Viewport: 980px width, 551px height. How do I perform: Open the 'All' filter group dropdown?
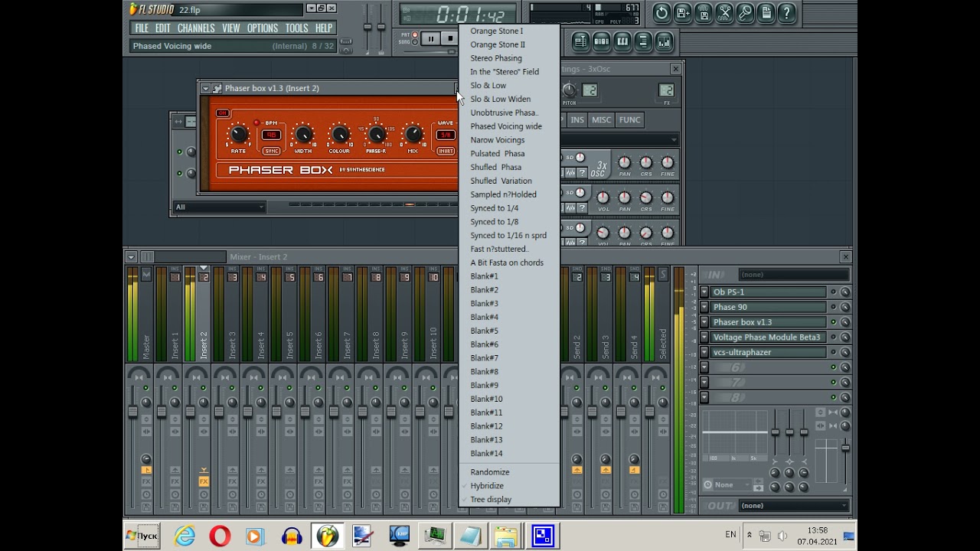219,207
